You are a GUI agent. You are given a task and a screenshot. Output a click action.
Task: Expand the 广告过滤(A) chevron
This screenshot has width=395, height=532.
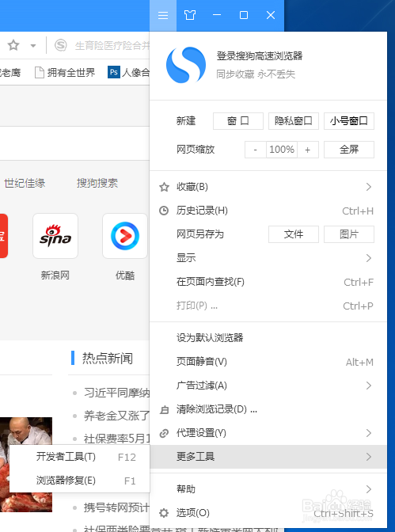(369, 386)
